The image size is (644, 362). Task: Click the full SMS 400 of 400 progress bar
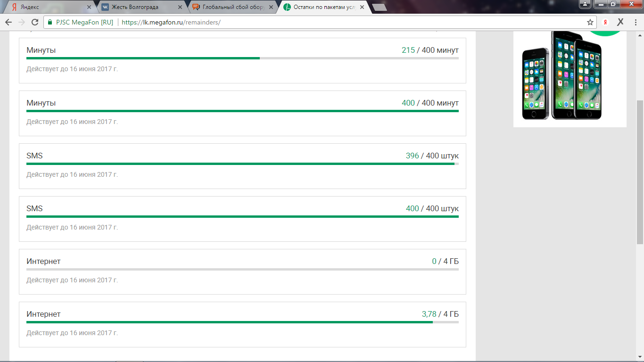point(242,217)
